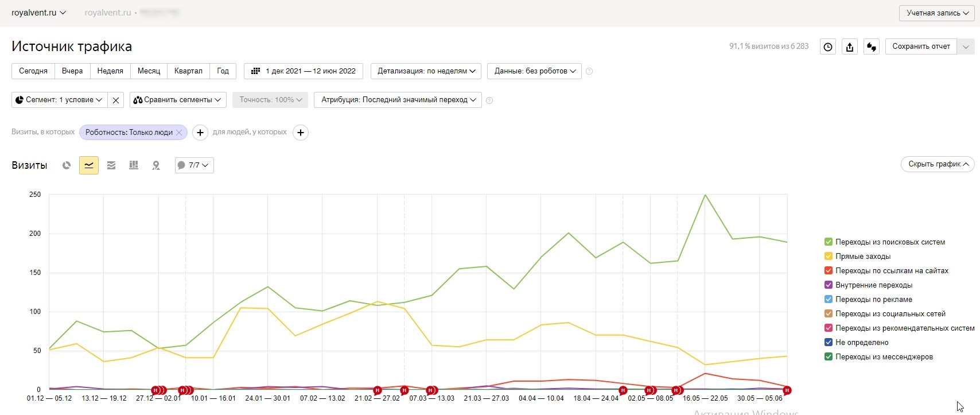Viewport: 980px width, 415px height.
Task: Toggle 'Прямые заходы' legend checkbox
Action: pos(829,257)
